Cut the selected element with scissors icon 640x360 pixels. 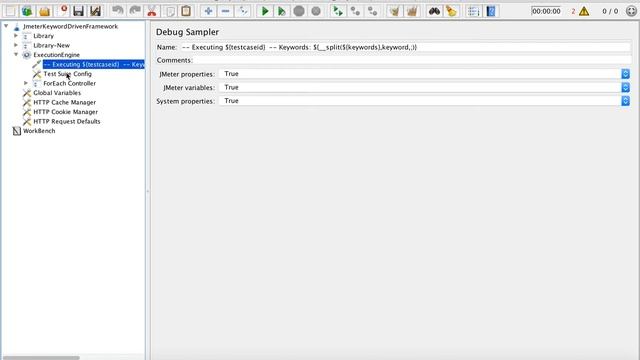pyautogui.click(x=152, y=11)
